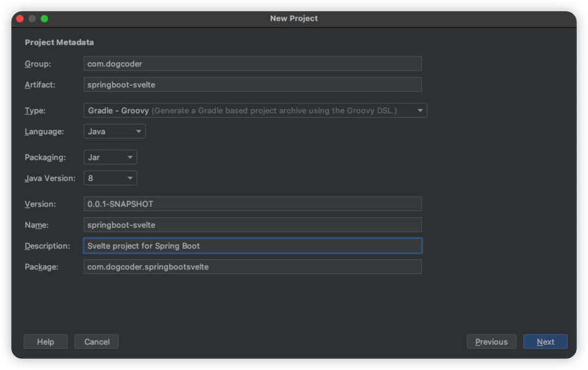Open the Type dropdown Gradle - Groovy
Image resolution: width=588 pixels, height=370 pixels.
click(x=255, y=110)
